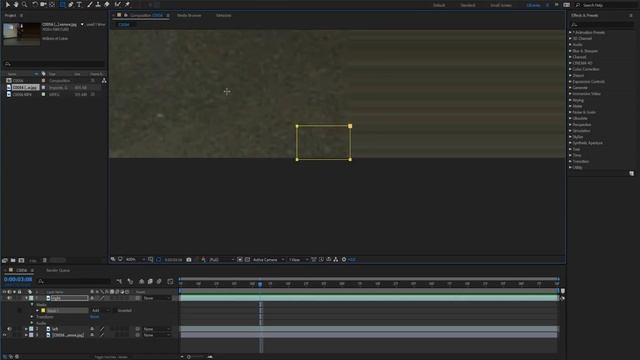Select the Clone Stamp tool
The height and width of the screenshot is (360, 640).
[98, 4]
